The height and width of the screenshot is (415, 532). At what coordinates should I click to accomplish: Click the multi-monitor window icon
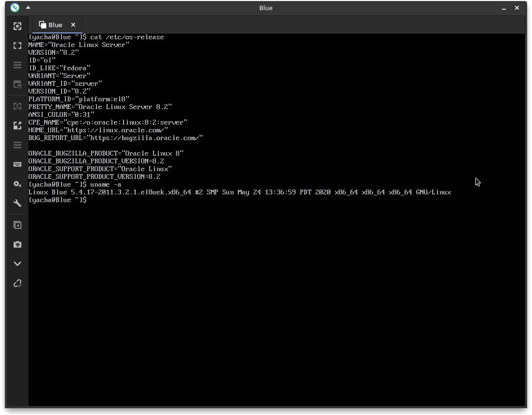click(x=17, y=84)
